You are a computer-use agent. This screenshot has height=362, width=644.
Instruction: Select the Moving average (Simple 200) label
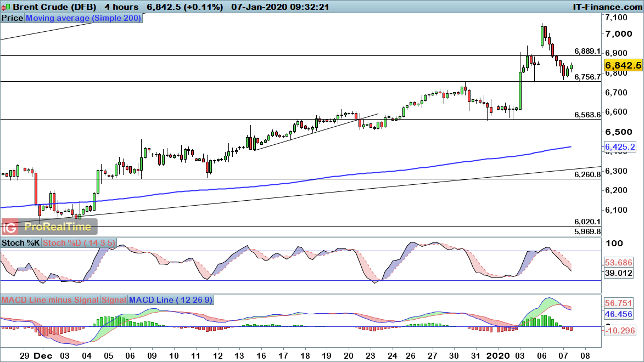point(83,18)
